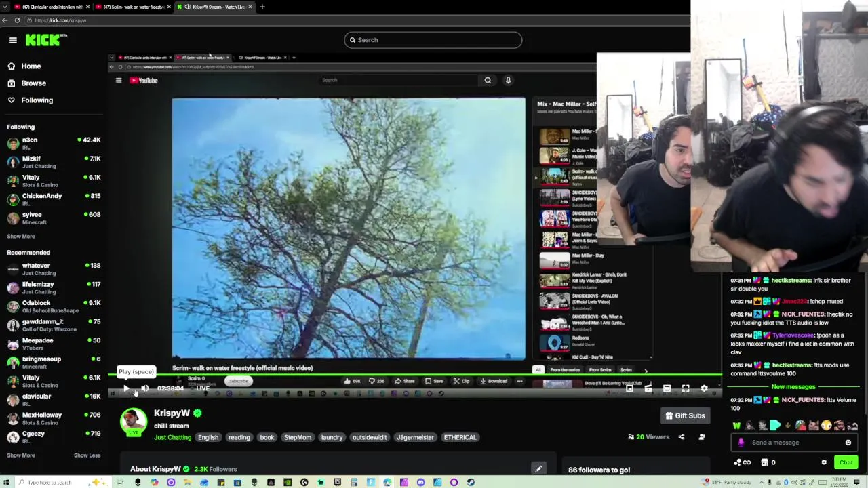Select the Jägermeister tag
868x488 pixels.
[415, 437]
